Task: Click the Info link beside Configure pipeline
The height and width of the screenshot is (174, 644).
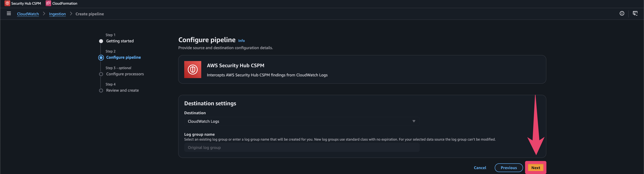Action: pos(241,41)
